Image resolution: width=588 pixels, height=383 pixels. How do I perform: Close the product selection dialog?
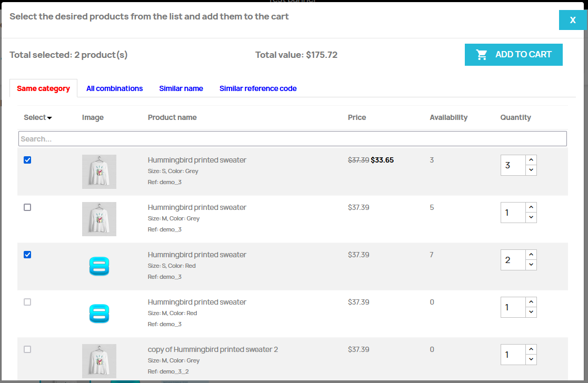tap(572, 20)
